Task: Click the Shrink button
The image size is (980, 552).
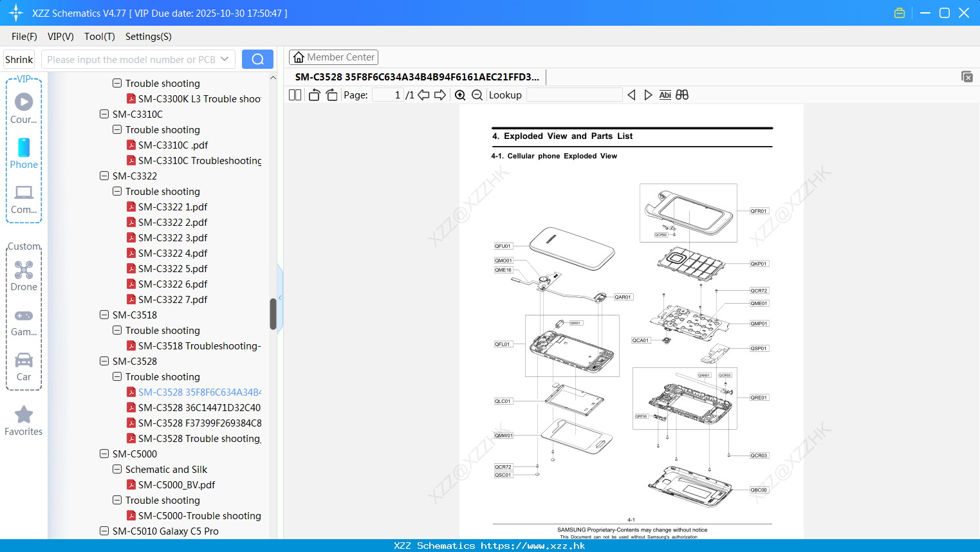Action: point(19,59)
